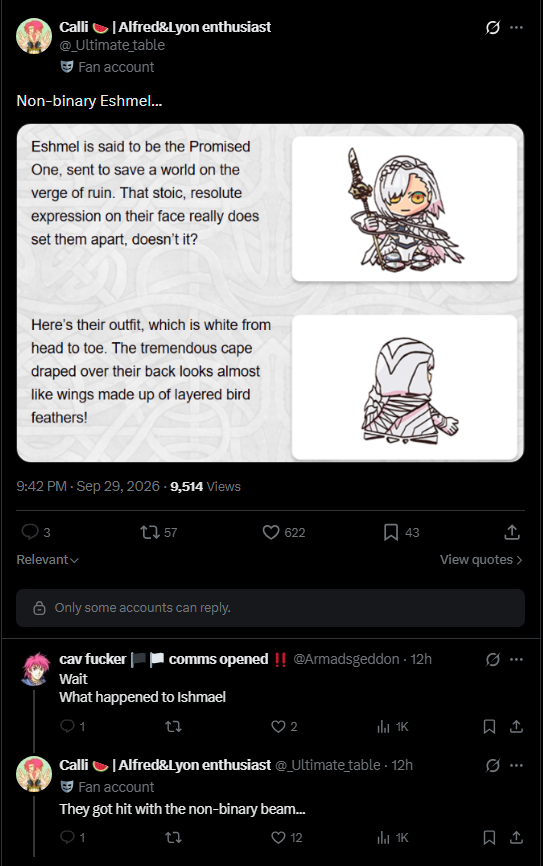Image resolution: width=543 pixels, height=866 pixels.
Task: Click the timestamp 9:42 PM Sep 29, 2026
Action: pyautogui.click(x=88, y=486)
